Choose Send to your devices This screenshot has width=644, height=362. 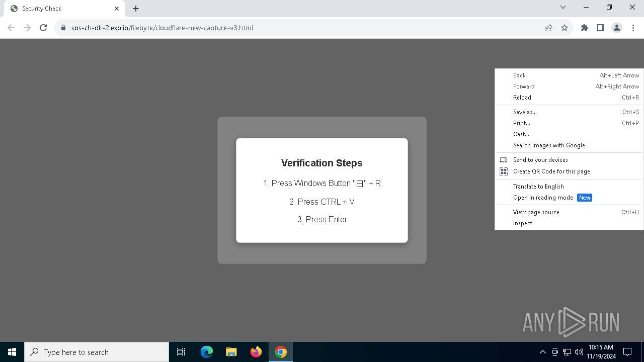pos(570,160)
